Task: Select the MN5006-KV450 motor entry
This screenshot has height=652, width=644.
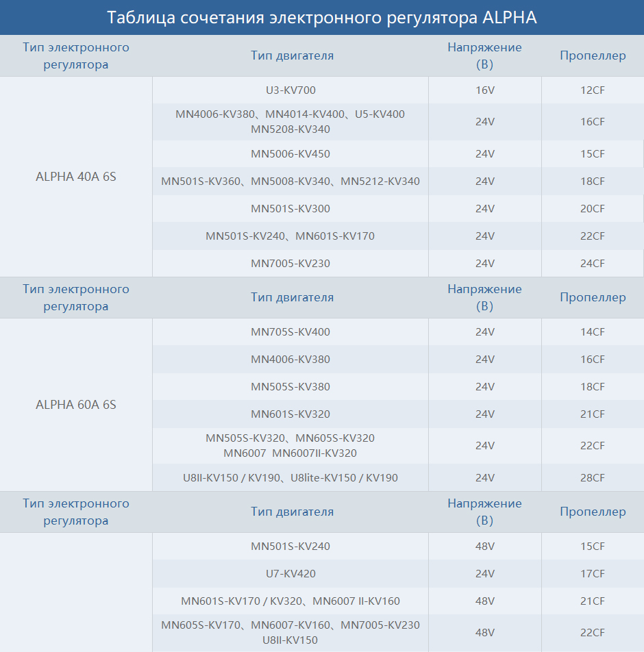Action: [290, 154]
